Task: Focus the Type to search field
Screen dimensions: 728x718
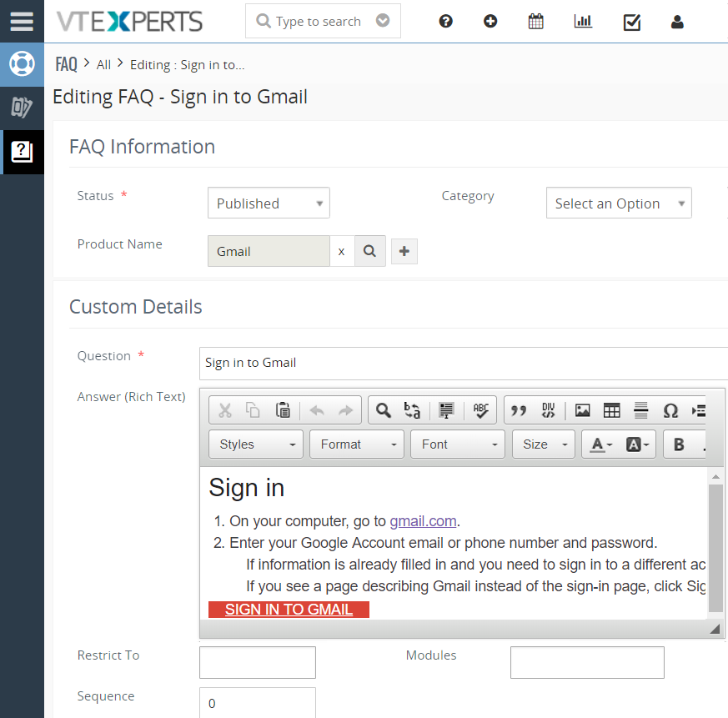Action: pyautogui.click(x=318, y=22)
